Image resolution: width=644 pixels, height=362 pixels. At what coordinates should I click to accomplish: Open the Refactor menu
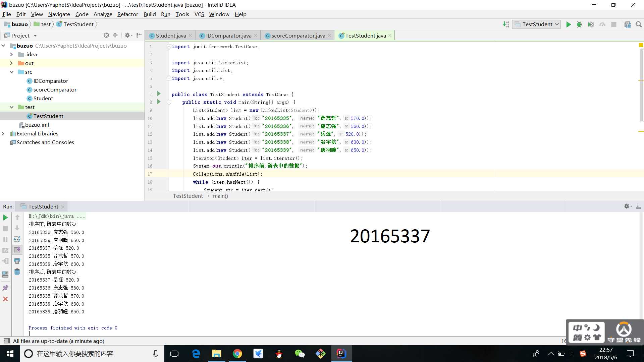[x=127, y=14]
